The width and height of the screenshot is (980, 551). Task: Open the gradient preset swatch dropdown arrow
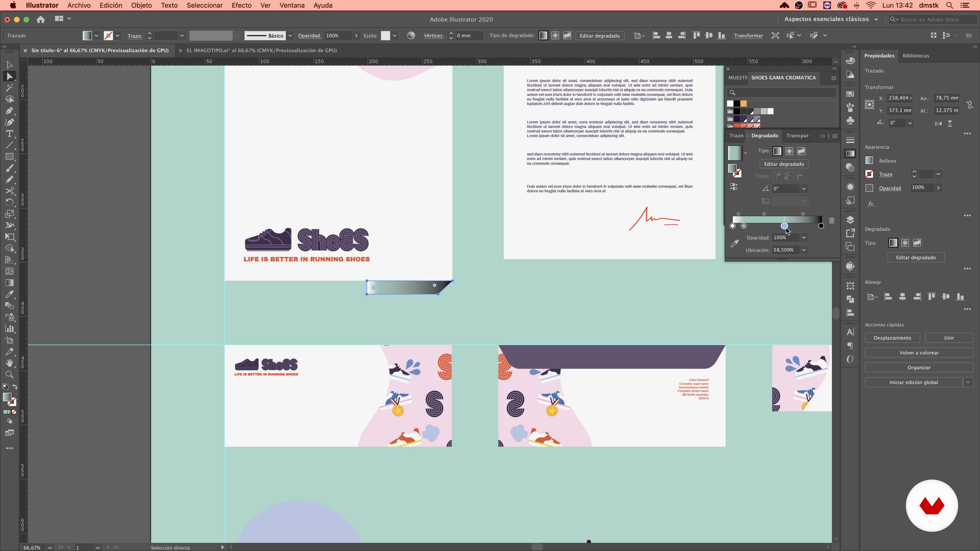coord(745,153)
